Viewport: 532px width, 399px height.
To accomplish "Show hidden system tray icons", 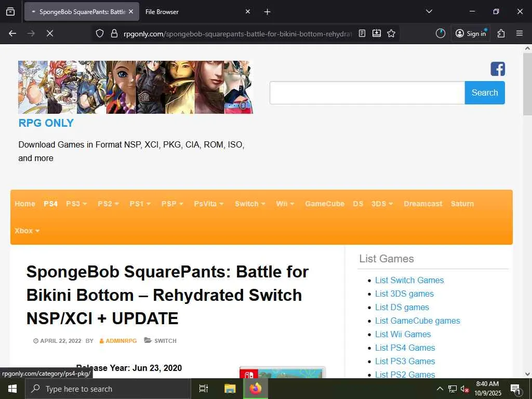I will [440, 389].
